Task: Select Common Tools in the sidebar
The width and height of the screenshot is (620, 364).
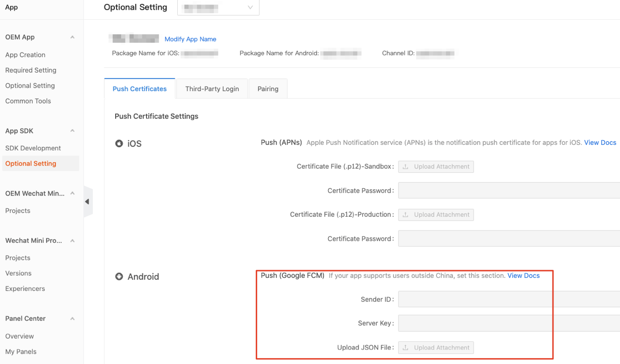Action: click(28, 101)
